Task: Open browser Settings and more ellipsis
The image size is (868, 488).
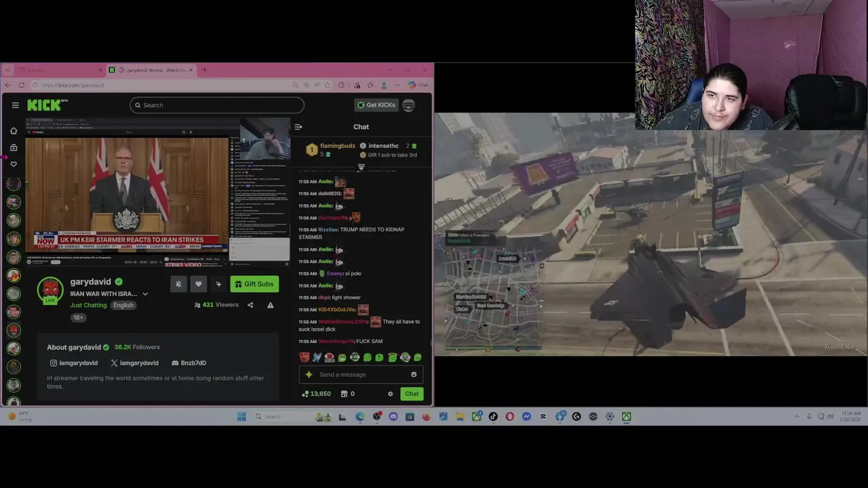Action: pyautogui.click(x=397, y=85)
